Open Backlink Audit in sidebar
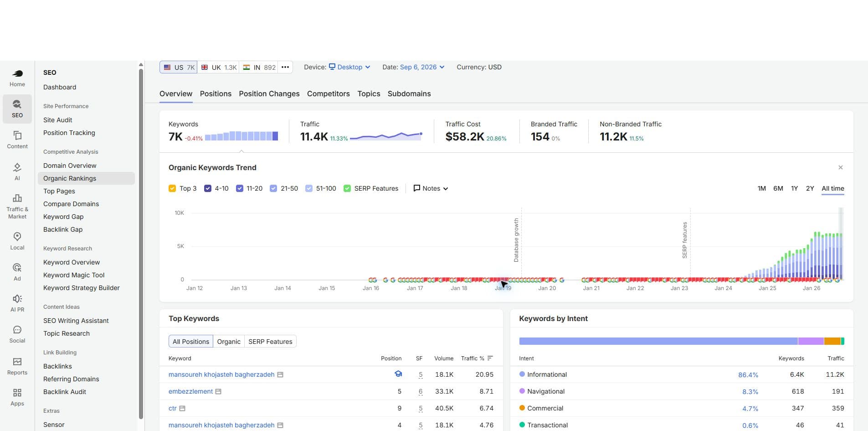Image resolution: width=868 pixels, height=431 pixels. click(65, 392)
